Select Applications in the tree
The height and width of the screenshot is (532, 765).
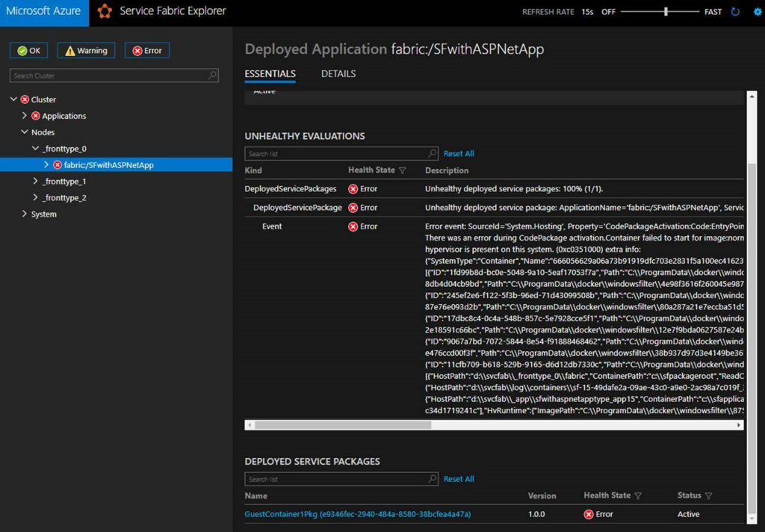tap(64, 116)
